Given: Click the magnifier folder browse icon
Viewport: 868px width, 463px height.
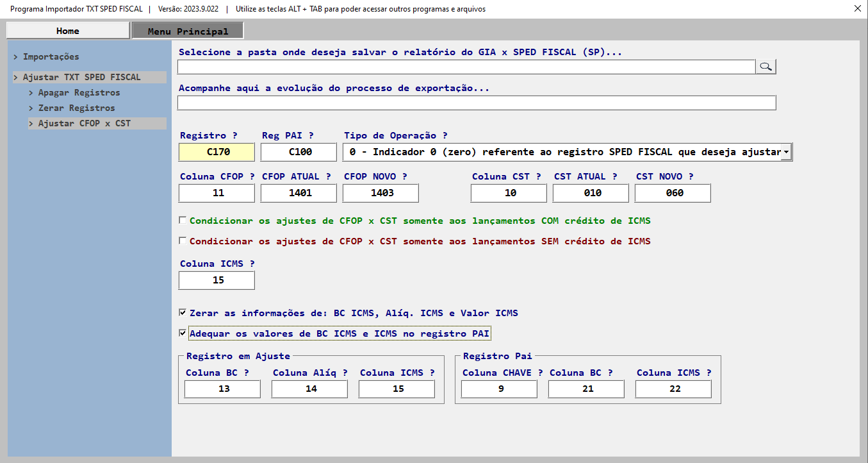Looking at the screenshot, I should click(x=766, y=67).
